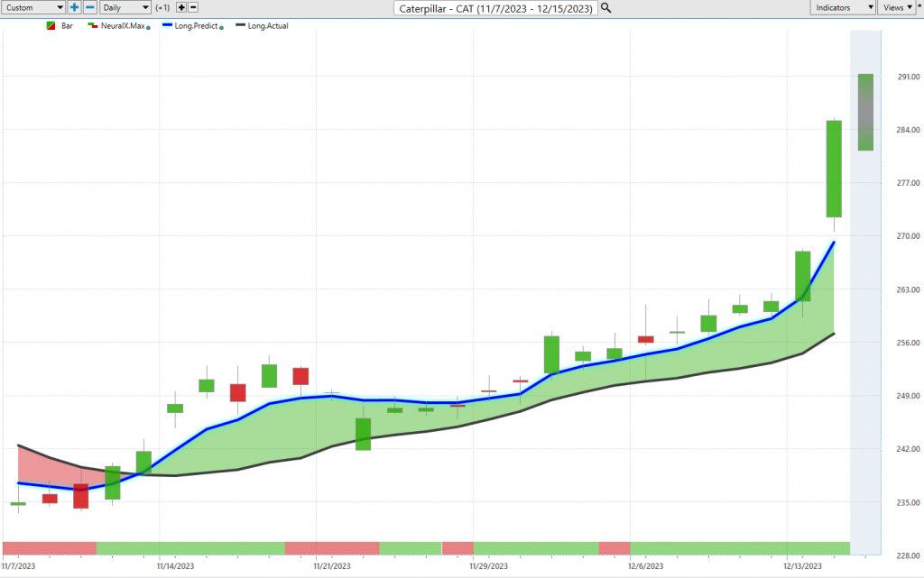Click the 270.00 price axis label

coord(908,236)
